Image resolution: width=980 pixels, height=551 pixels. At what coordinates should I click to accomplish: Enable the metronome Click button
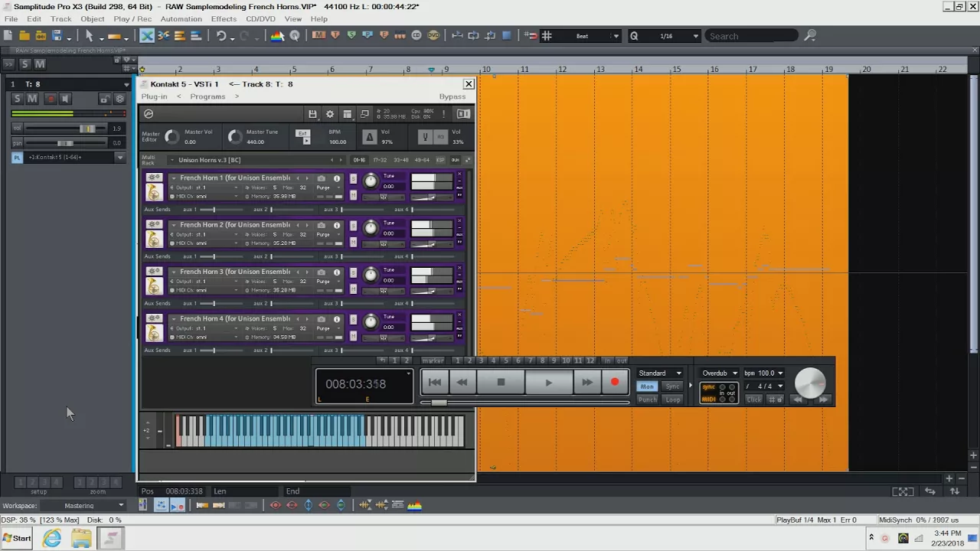[x=754, y=399]
